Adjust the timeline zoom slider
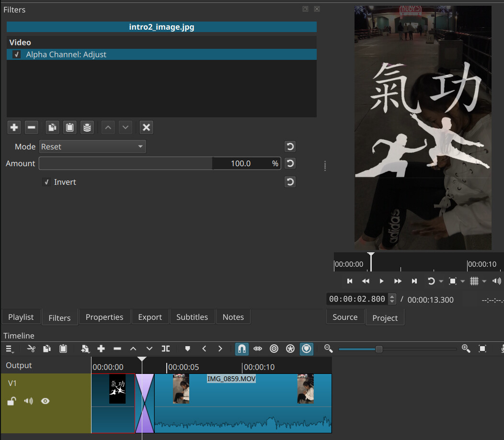 pyautogui.click(x=379, y=349)
